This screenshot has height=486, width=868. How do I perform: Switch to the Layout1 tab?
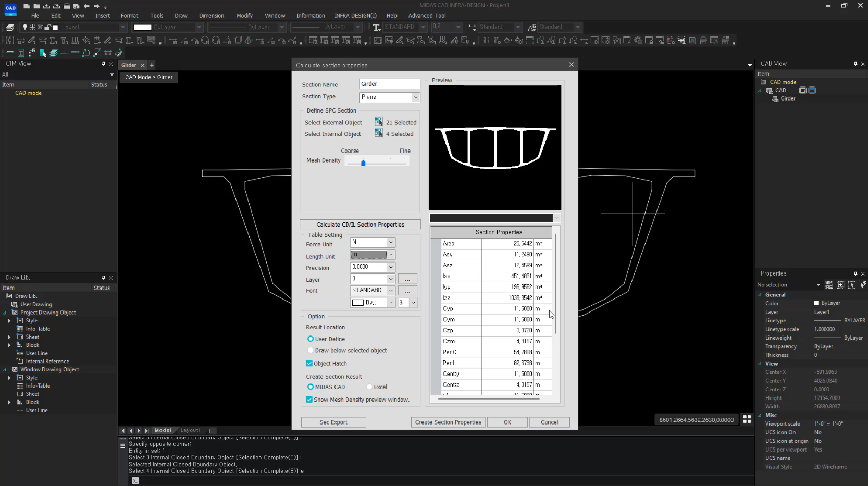190,430
